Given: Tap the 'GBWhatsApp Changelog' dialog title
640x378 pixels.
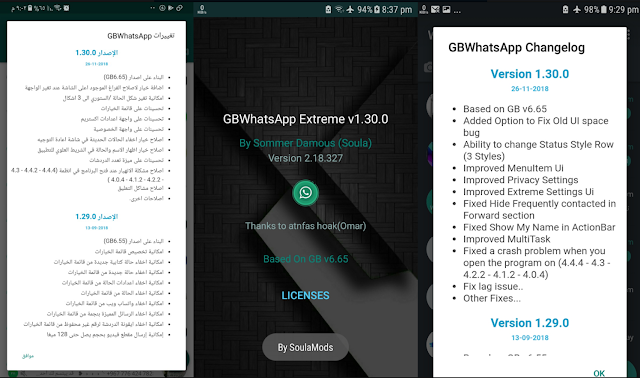Looking at the screenshot, I should coord(516,48).
